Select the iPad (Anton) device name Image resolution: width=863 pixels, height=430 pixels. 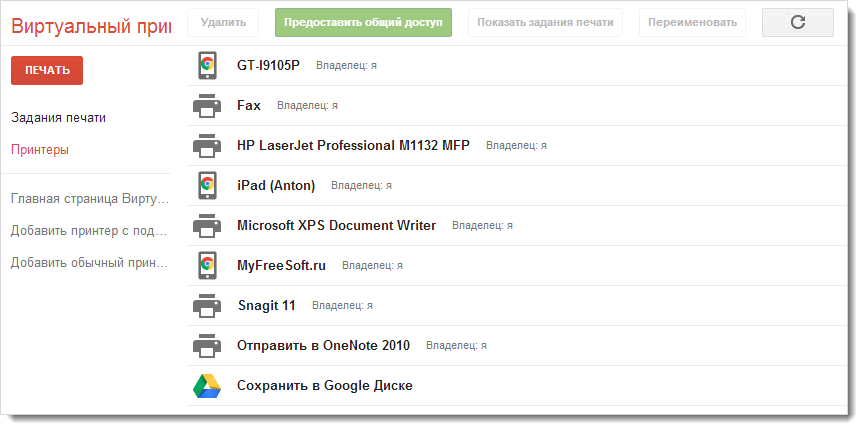coord(276,186)
